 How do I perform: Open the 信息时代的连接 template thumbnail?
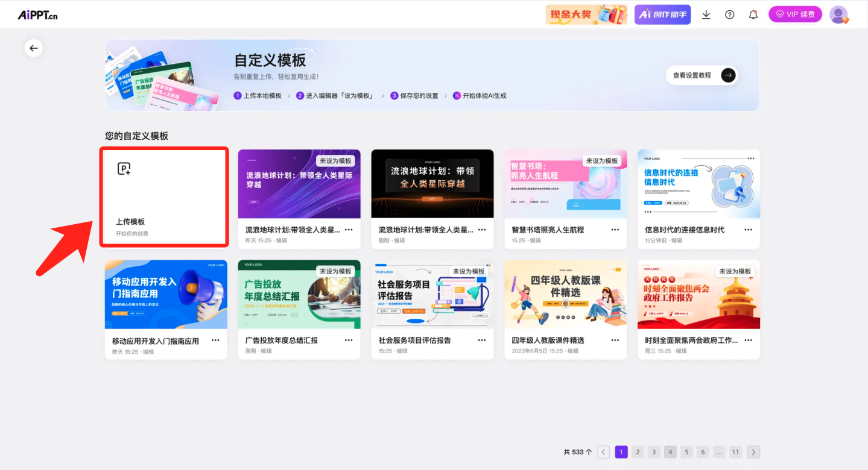pyautogui.click(x=699, y=184)
